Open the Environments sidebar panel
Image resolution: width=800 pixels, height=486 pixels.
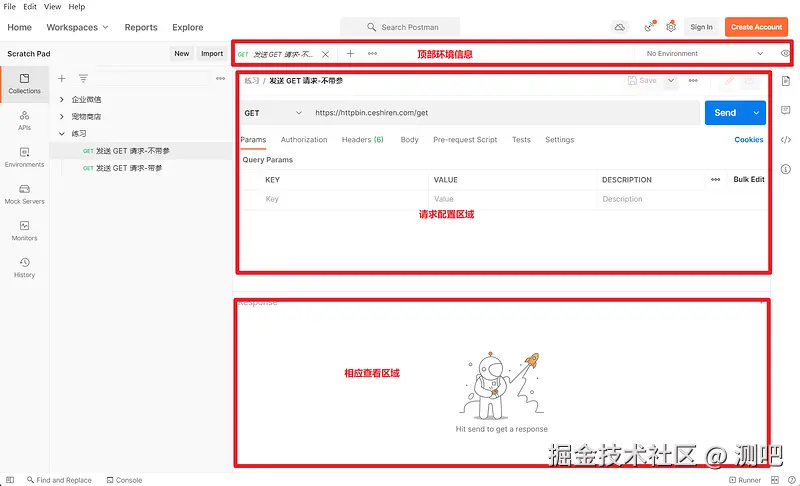pos(24,157)
